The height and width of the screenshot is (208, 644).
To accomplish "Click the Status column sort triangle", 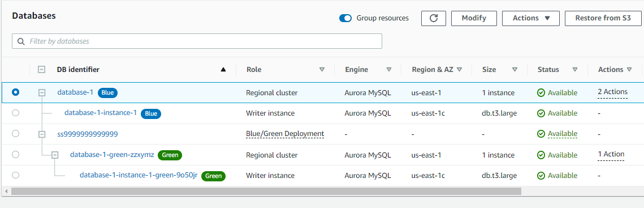I will (x=575, y=70).
